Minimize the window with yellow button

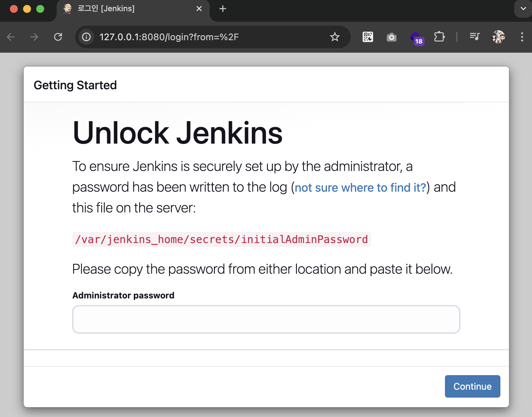(x=27, y=9)
